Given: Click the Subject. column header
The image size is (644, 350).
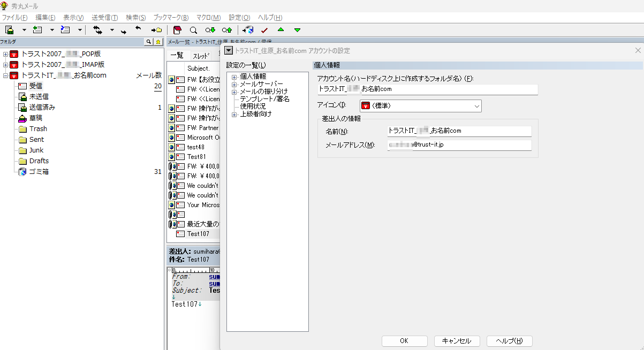Looking at the screenshot, I should (x=198, y=69).
